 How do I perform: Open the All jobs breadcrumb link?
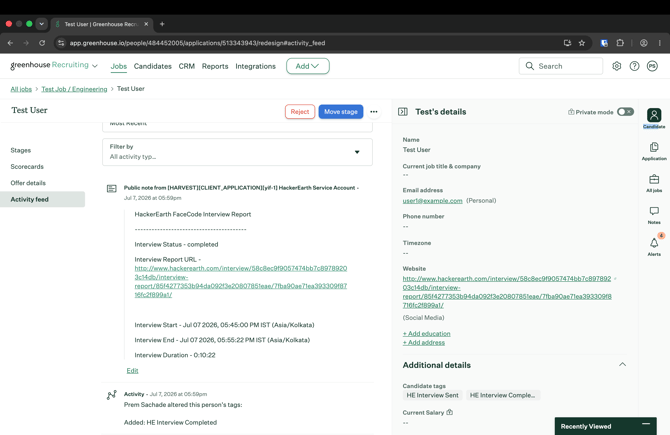point(21,89)
